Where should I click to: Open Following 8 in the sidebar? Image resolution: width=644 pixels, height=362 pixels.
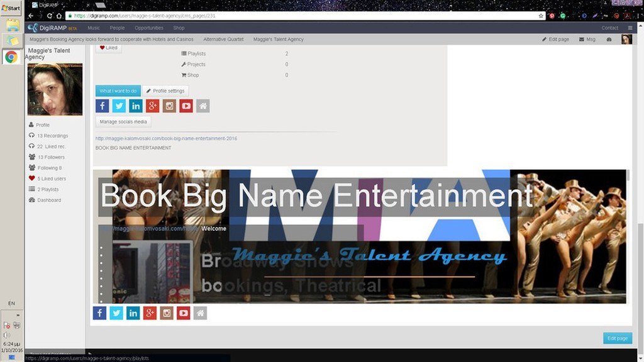pyautogui.click(x=45, y=167)
